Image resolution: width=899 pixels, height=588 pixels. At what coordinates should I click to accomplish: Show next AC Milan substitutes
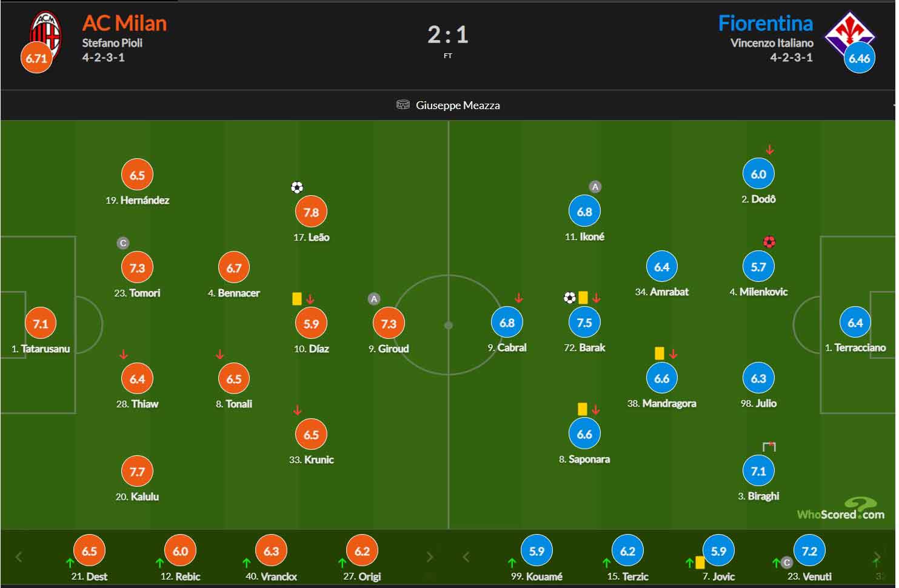pos(430,556)
